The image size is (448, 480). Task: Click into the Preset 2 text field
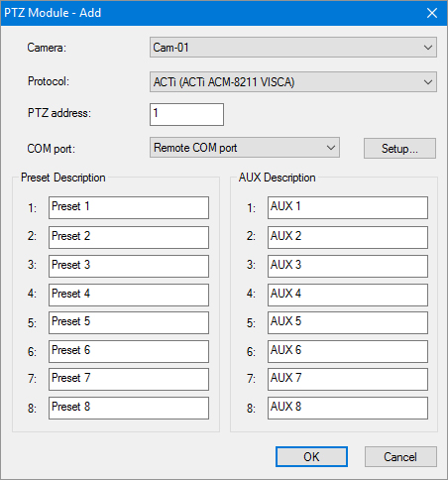129,237
